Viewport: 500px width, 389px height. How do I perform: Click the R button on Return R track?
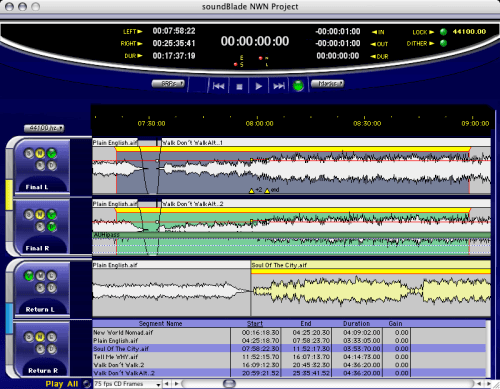40,349
